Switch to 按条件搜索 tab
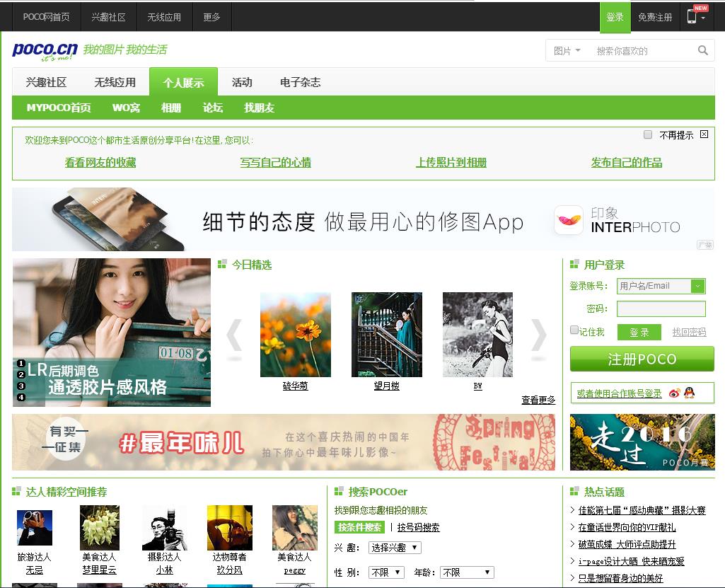Image resolution: width=725 pixels, height=588 pixels. 359,527
